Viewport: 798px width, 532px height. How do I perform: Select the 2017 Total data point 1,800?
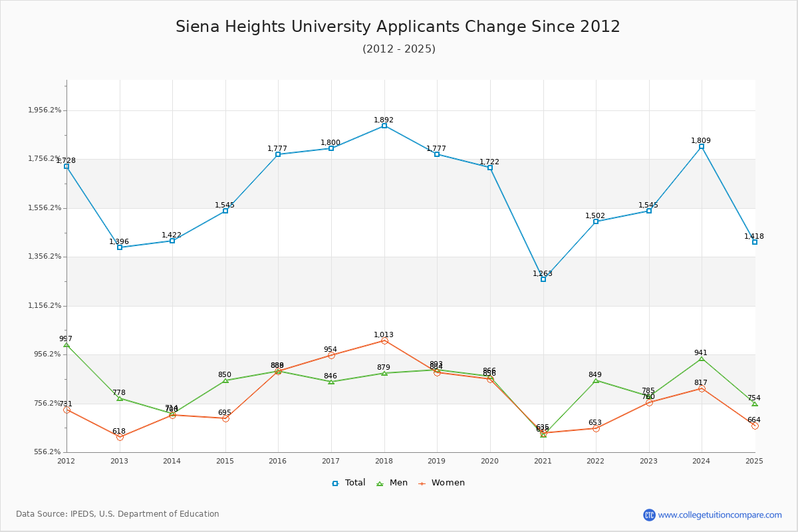click(331, 148)
